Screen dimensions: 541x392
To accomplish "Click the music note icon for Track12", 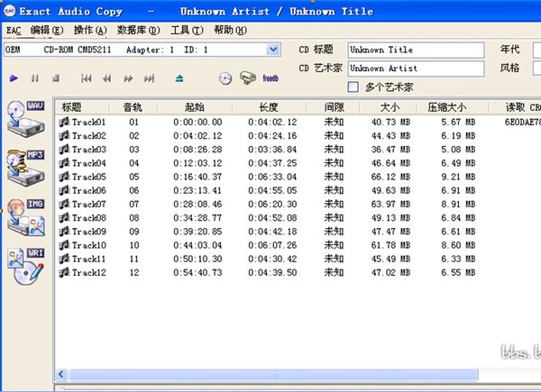I will [x=64, y=272].
